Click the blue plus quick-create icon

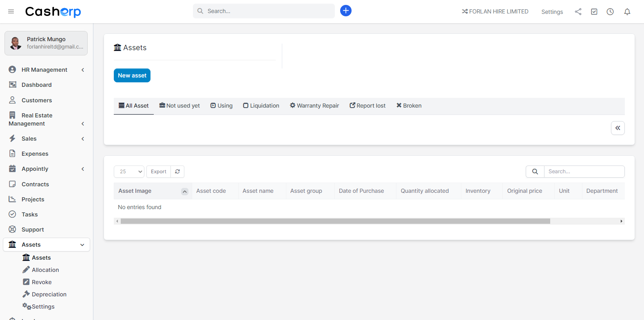[x=345, y=11]
